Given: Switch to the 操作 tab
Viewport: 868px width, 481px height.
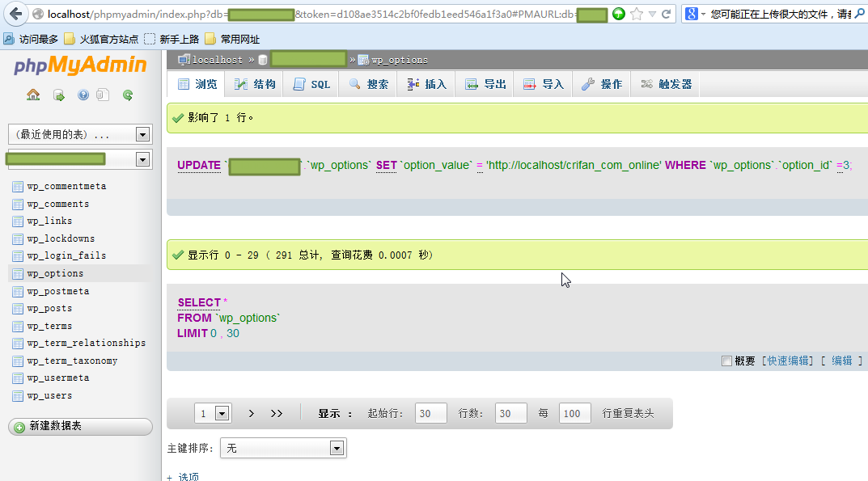Looking at the screenshot, I should point(603,84).
